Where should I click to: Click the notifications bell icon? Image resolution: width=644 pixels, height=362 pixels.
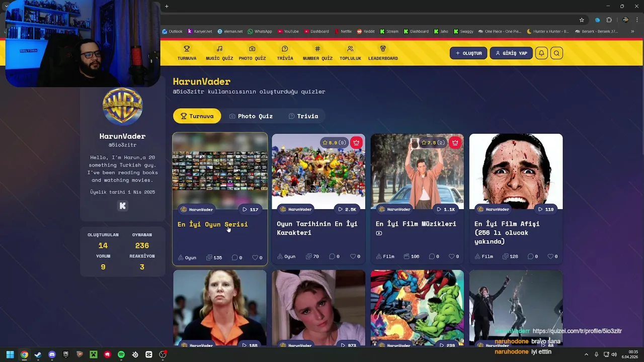(541, 53)
